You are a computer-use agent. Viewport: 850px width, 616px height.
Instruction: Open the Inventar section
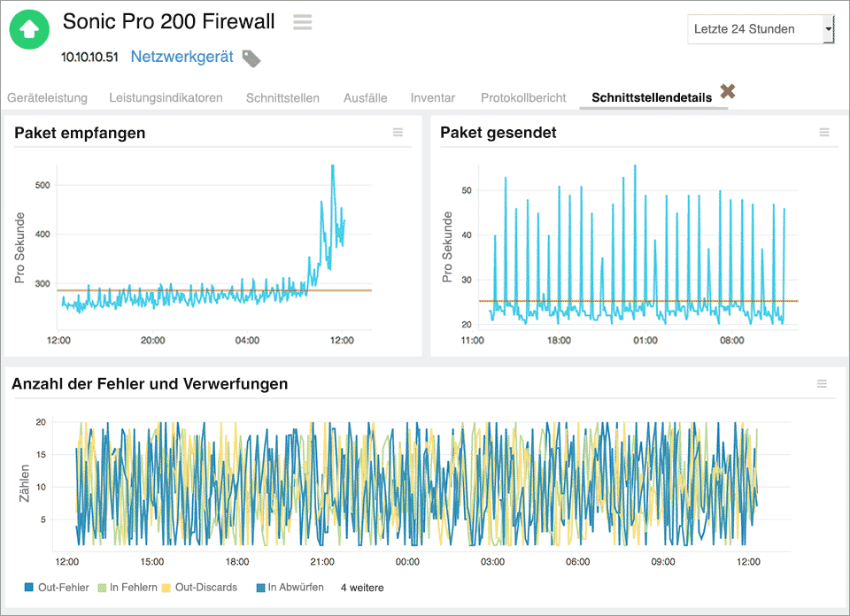(433, 98)
